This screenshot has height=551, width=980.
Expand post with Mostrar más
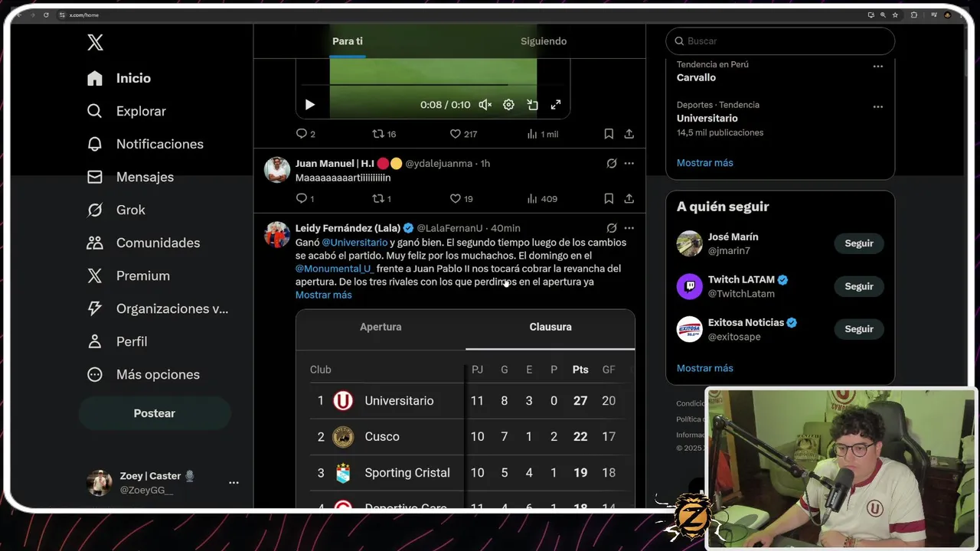(x=324, y=295)
